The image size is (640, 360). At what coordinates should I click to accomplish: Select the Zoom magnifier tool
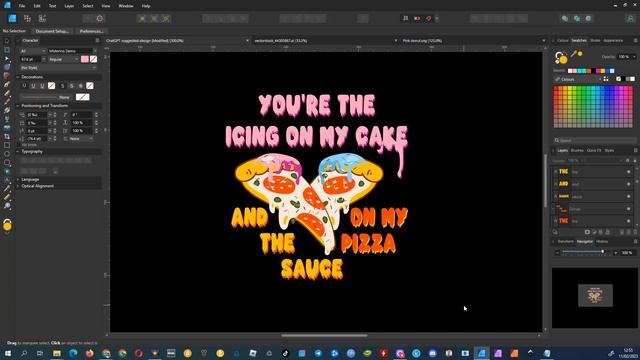point(7,206)
